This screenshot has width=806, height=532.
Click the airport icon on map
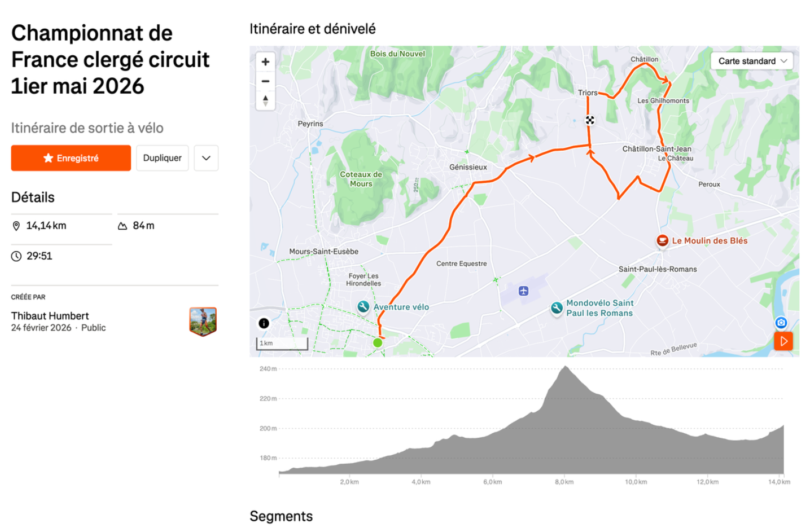(523, 291)
